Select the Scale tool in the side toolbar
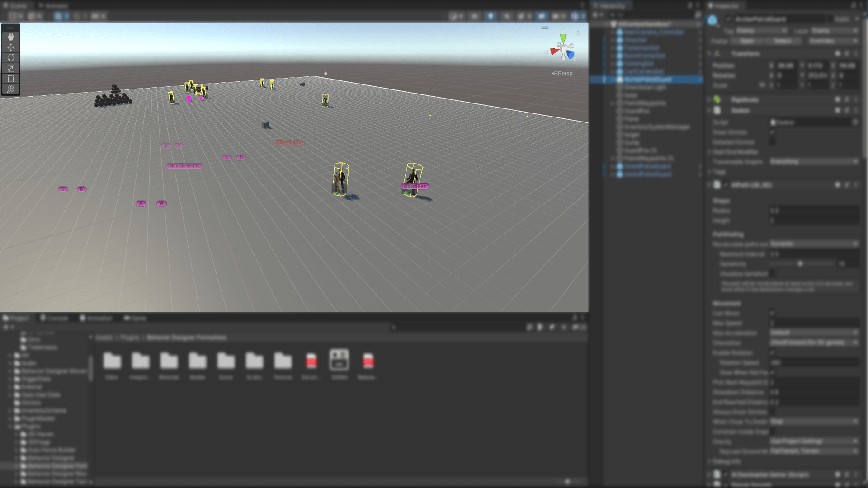The height and width of the screenshot is (488, 868). coord(10,68)
